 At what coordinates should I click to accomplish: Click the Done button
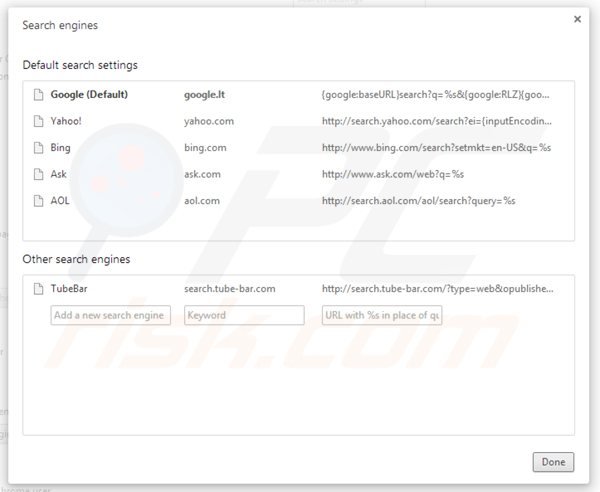point(553,462)
